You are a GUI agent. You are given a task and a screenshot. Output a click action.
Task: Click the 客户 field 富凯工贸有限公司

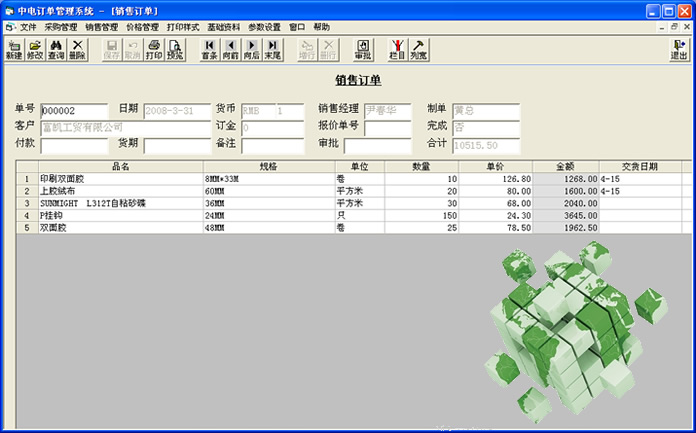126,128
